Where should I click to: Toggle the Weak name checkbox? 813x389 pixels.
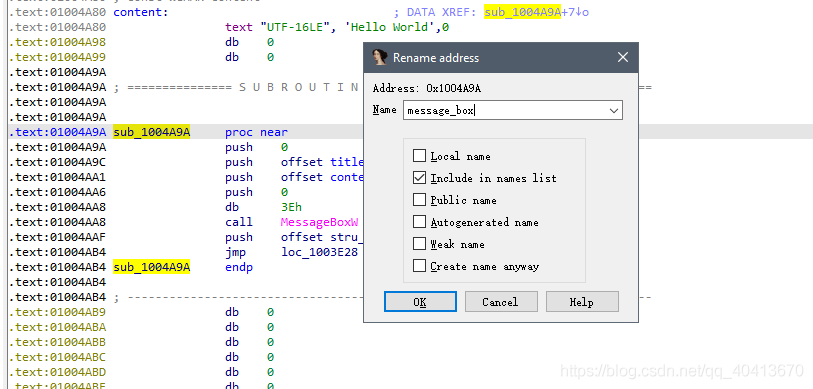419,244
